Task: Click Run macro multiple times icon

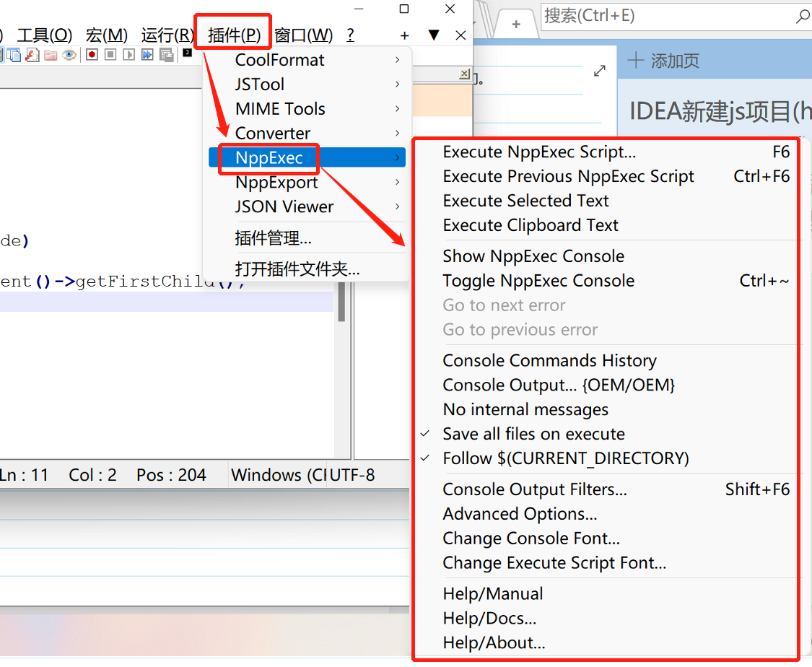Action: tap(147, 54)
